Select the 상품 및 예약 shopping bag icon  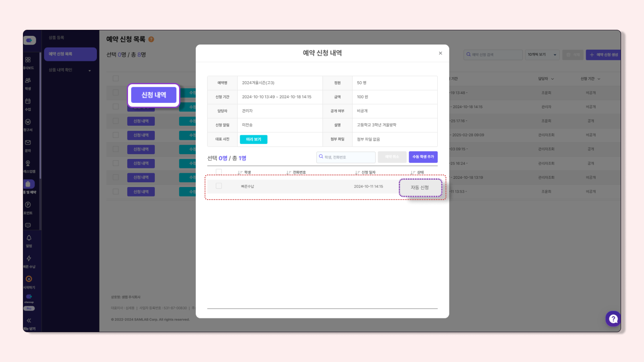point(29,184)
